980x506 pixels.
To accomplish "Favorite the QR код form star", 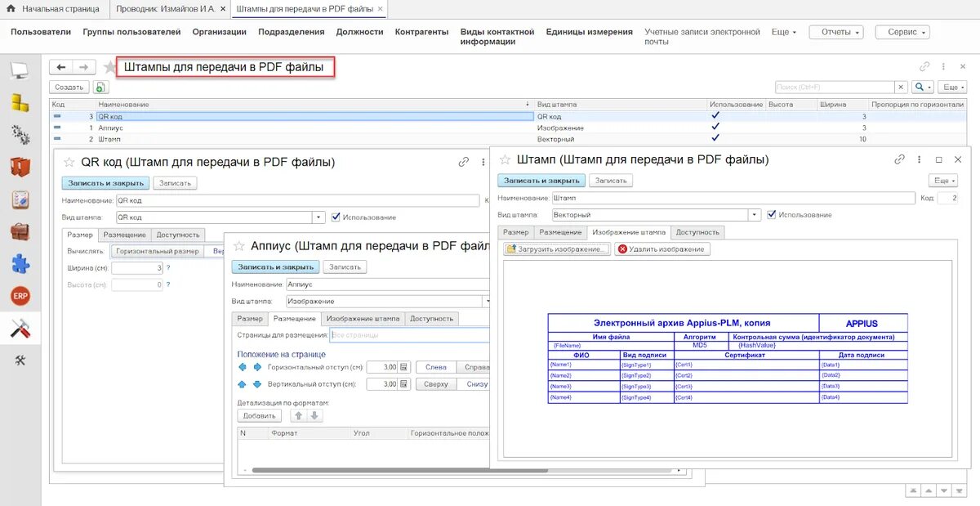I will (x=69, y=162).
